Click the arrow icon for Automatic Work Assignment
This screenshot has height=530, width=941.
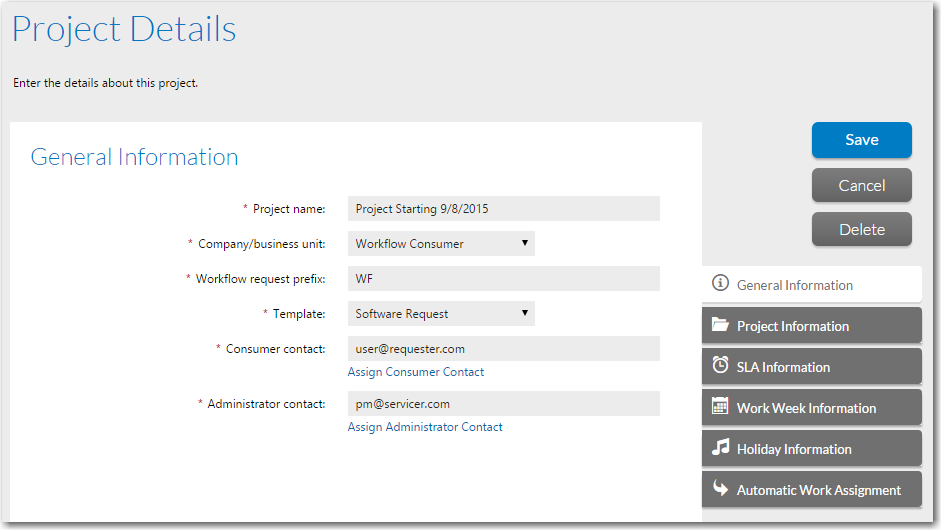tap(720, 488)
